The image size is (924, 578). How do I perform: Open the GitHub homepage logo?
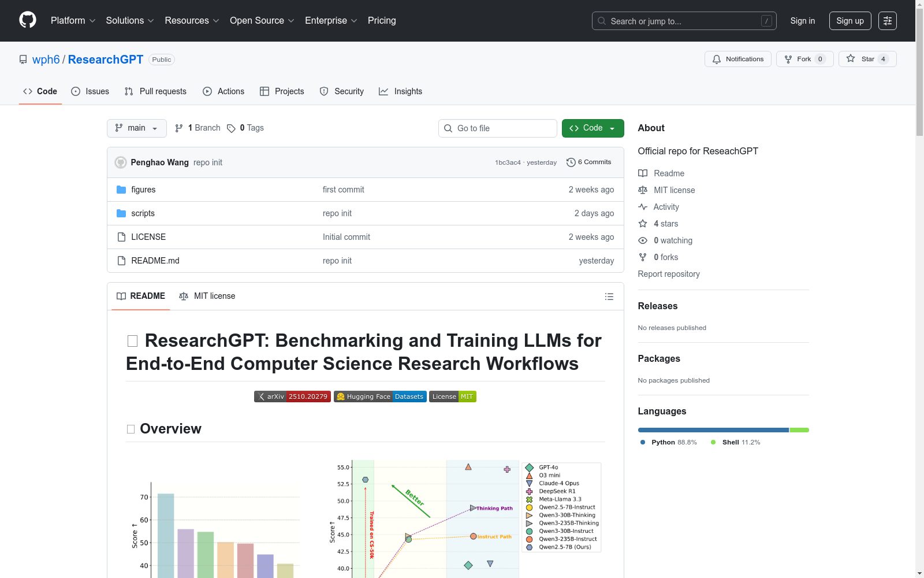[x=28, y=20]
